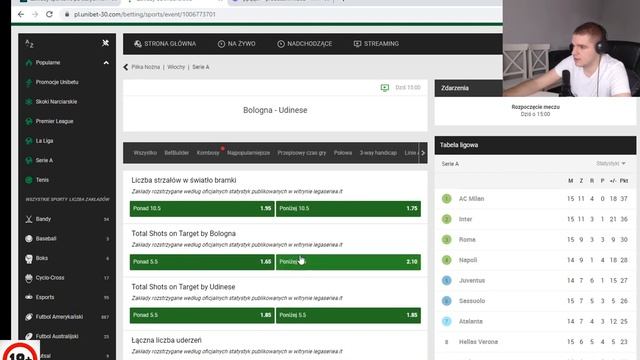The width and height of the screenshot is (640, 360).
Task: Click the Tenis ball icon
Action: click(x=29, y=180)
